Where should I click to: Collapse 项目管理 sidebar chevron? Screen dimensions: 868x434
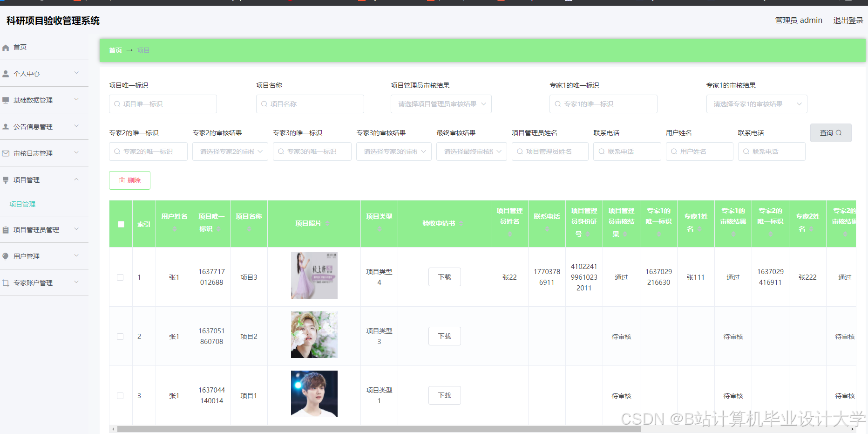76,179
